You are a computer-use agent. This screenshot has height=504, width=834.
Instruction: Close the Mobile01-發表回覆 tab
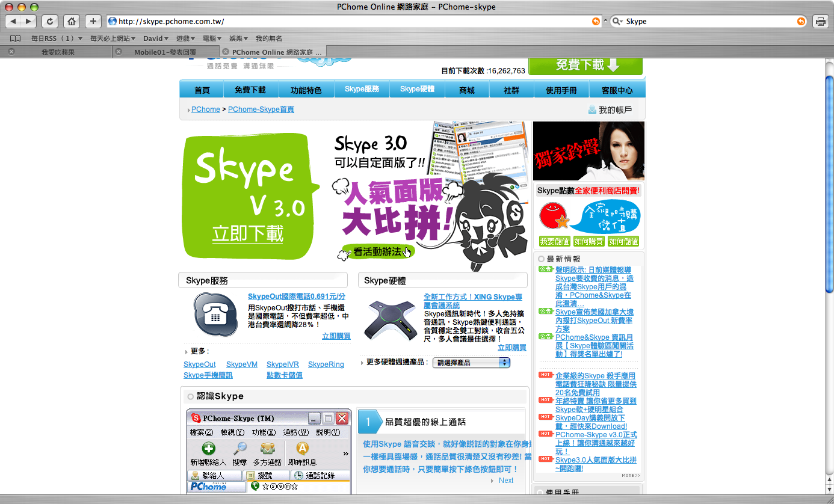point(119,52)
